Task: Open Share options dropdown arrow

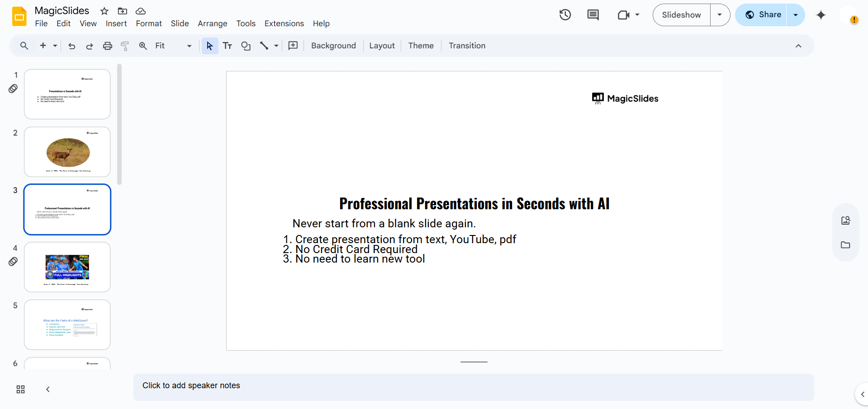Action: 796,15
